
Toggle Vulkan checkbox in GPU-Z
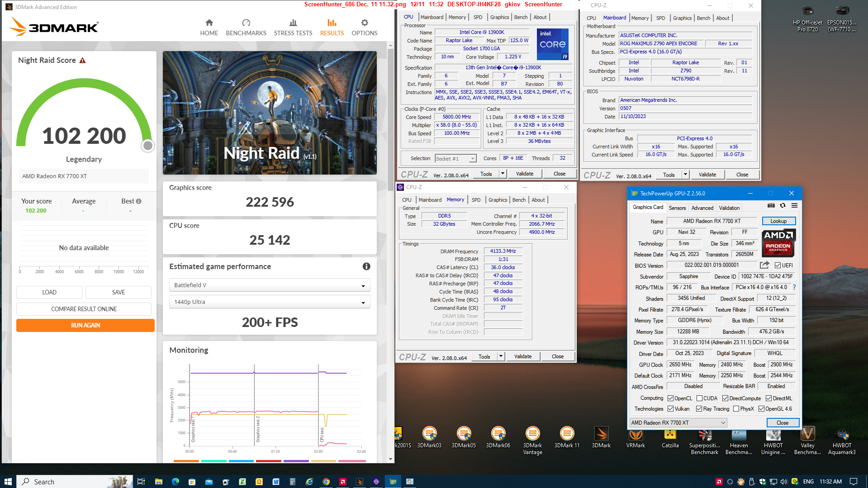coord(671,409)
